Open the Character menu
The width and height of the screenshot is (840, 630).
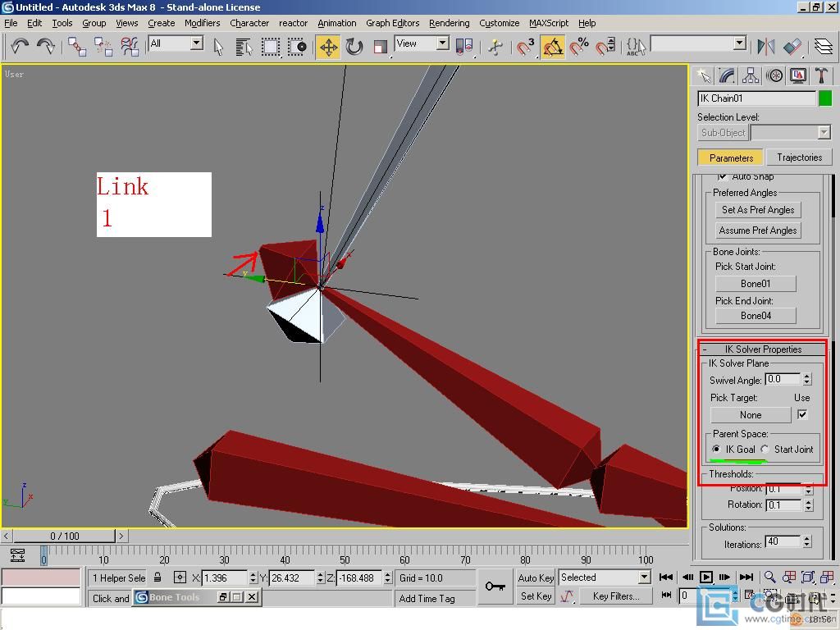pyautogui.click(x=249, y=23)
